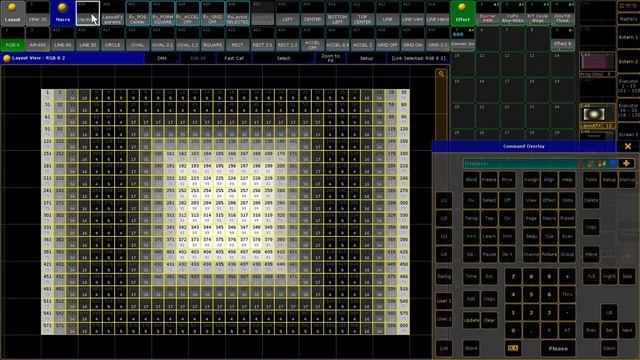The image size is (640, 360).
Task: Run the TOP CENTER macro
Action: (362, 13)
